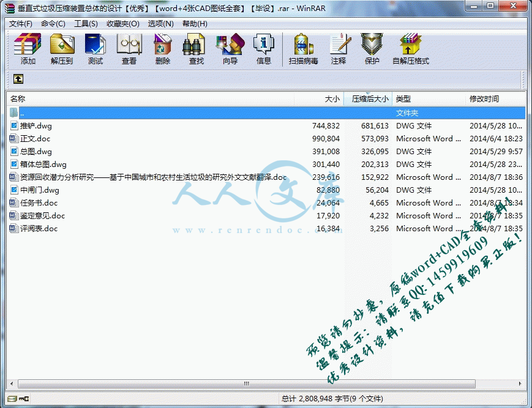Click the 添加 (Add) toolbar icon
Viewport: 532px width, 408px height.
tap(28, 49)
